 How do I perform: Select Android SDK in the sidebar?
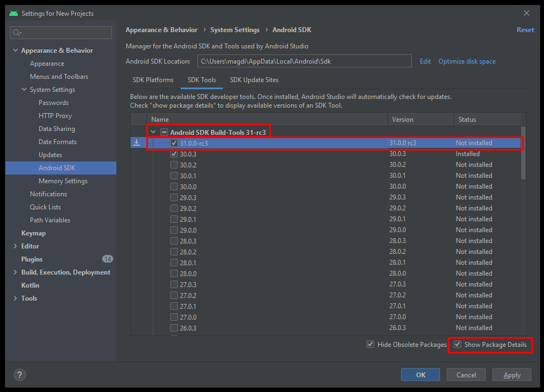click(61, 168)
